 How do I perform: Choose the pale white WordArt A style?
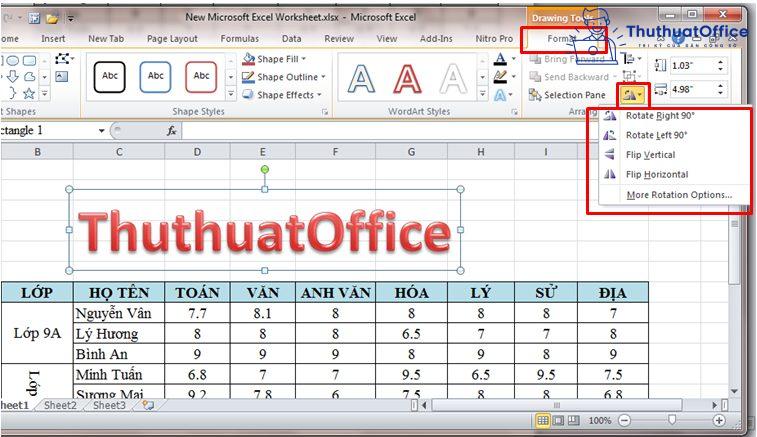click(x=453, y=79)
